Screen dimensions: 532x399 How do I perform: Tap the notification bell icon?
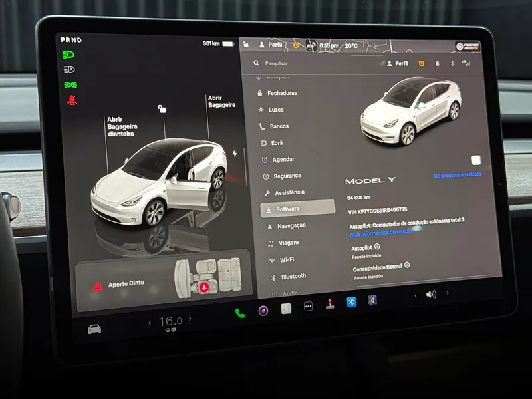pyautogui.click(x=438, y=64)
